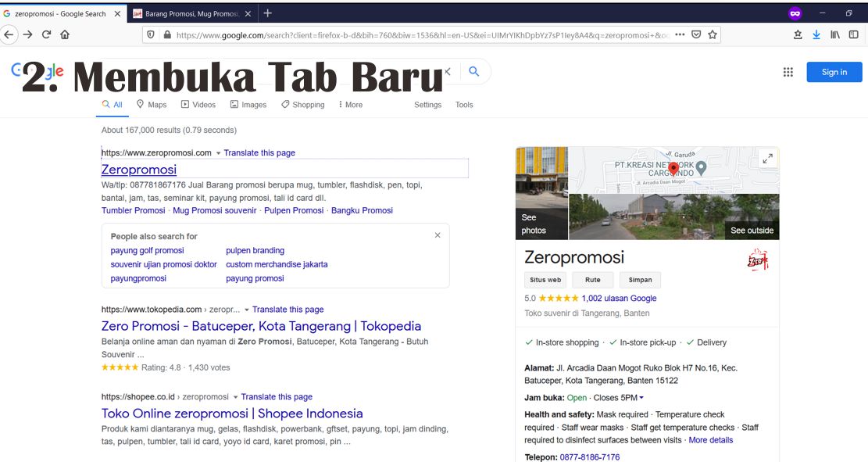Go back with the browser back arrow
Viewport: 868px width, 462px height.
point(9,34)
